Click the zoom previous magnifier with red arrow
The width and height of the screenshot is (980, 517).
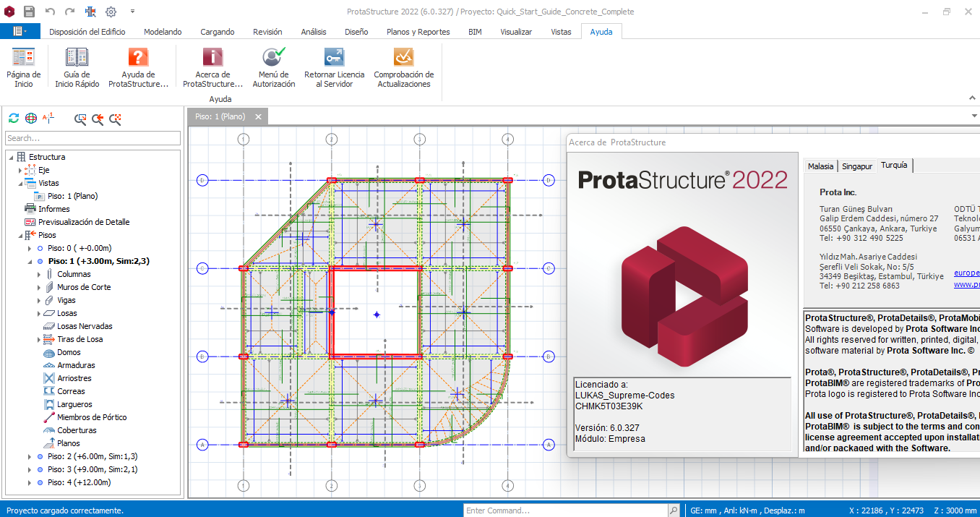click(x=98, y=119)
